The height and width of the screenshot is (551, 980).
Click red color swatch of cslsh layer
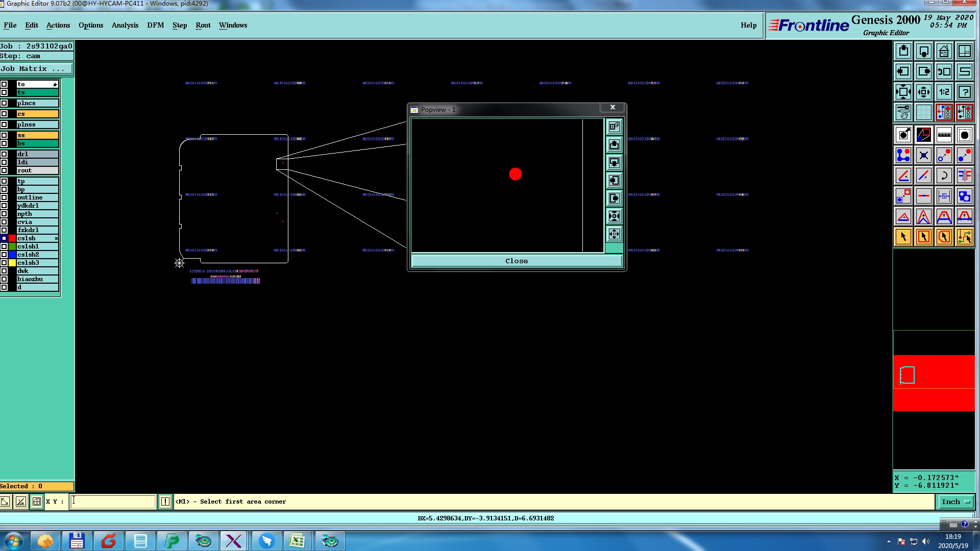click(x=12, y=238)
